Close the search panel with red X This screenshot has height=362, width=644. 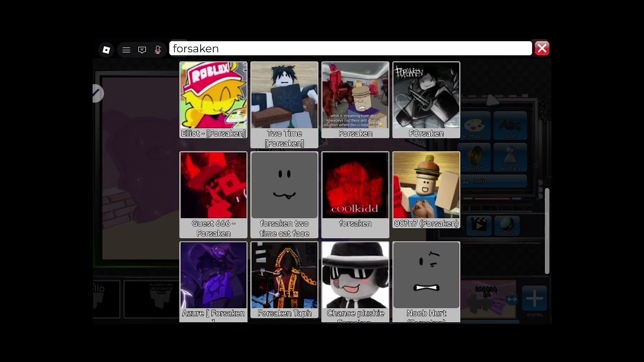(x=542, y=48)
